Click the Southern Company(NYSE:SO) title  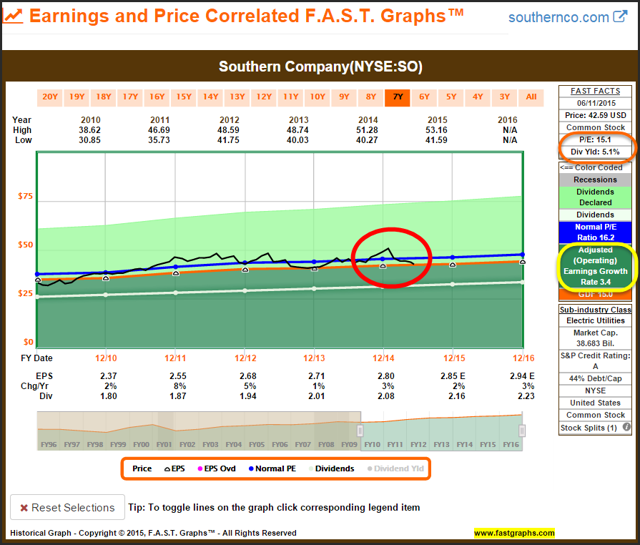tap(320, 67)
